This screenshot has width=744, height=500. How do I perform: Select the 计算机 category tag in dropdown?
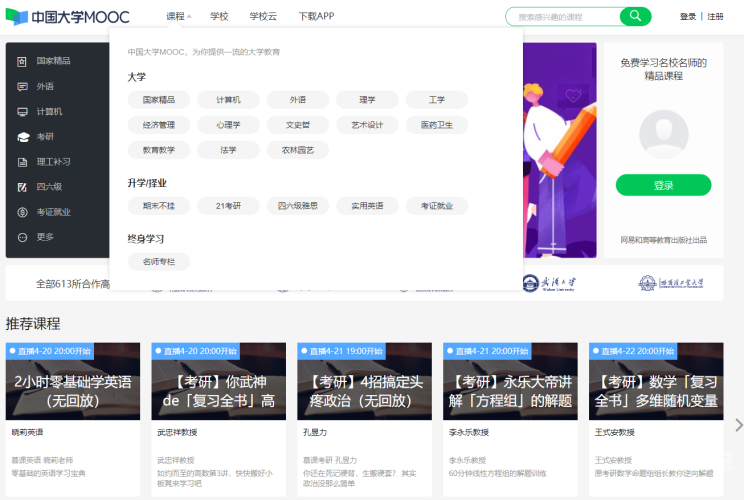click(228, 100)
